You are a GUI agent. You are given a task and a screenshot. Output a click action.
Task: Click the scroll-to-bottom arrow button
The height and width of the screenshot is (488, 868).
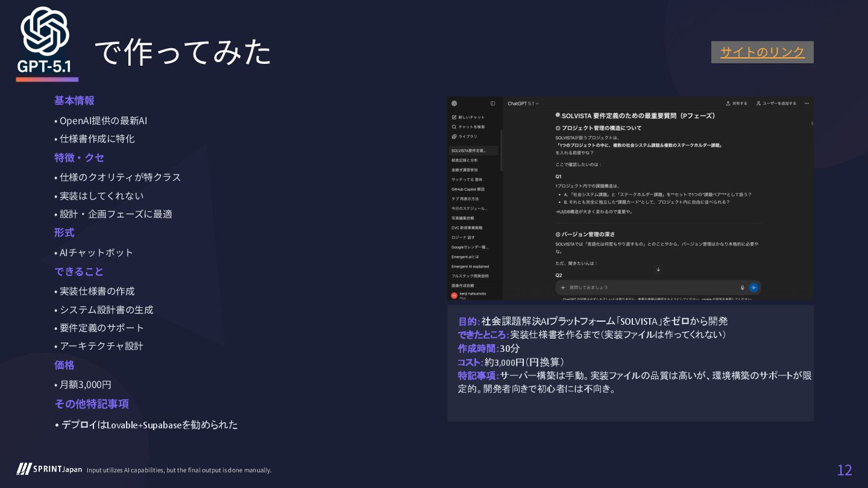tap(658, 269)
